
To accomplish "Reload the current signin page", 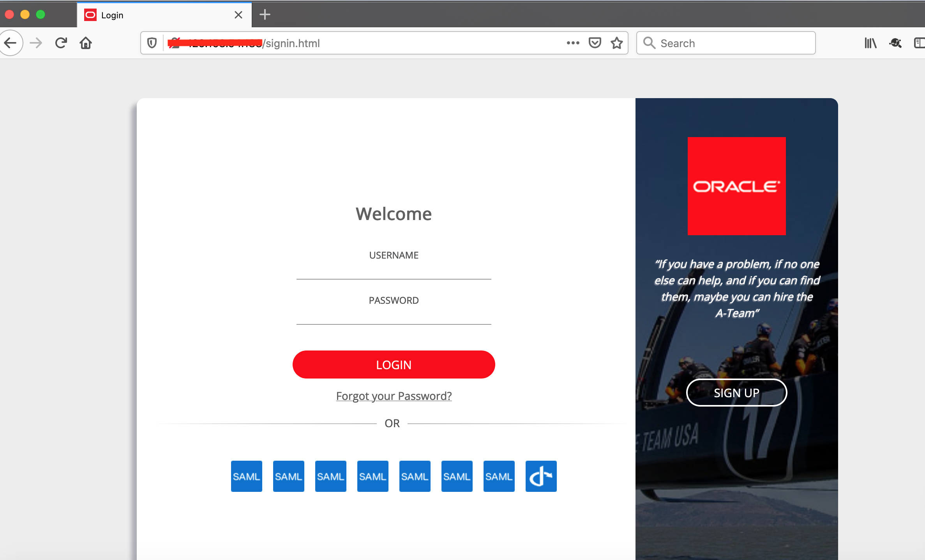I will [x=61, y=43].
